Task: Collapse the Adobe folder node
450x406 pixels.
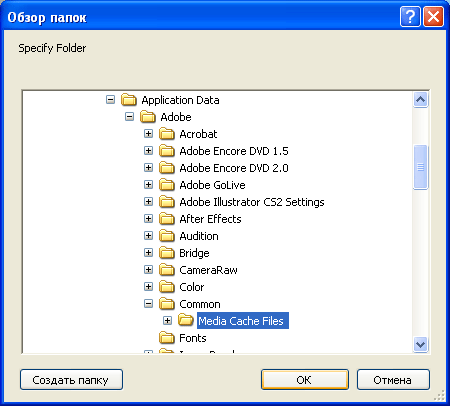Action: [129, 117]
